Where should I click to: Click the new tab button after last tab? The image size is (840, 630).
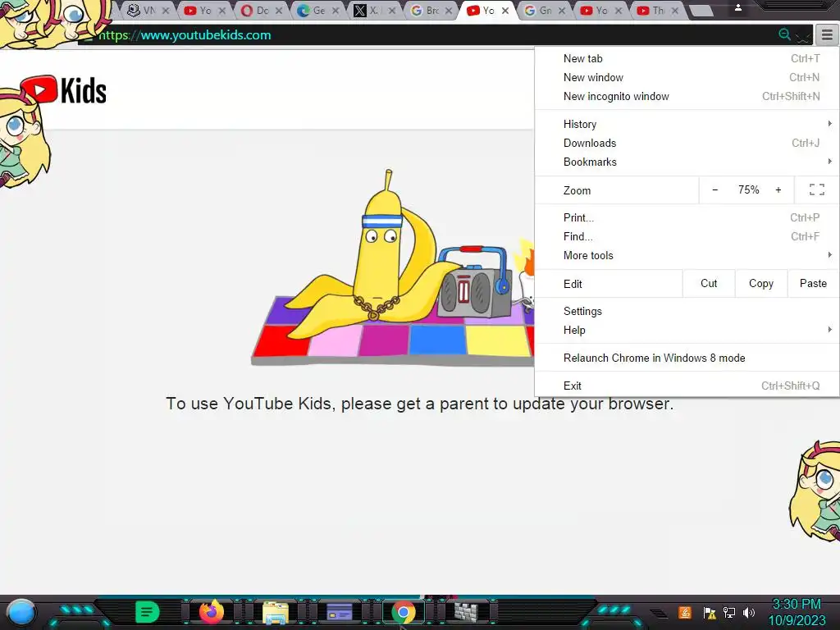point(701,11)
